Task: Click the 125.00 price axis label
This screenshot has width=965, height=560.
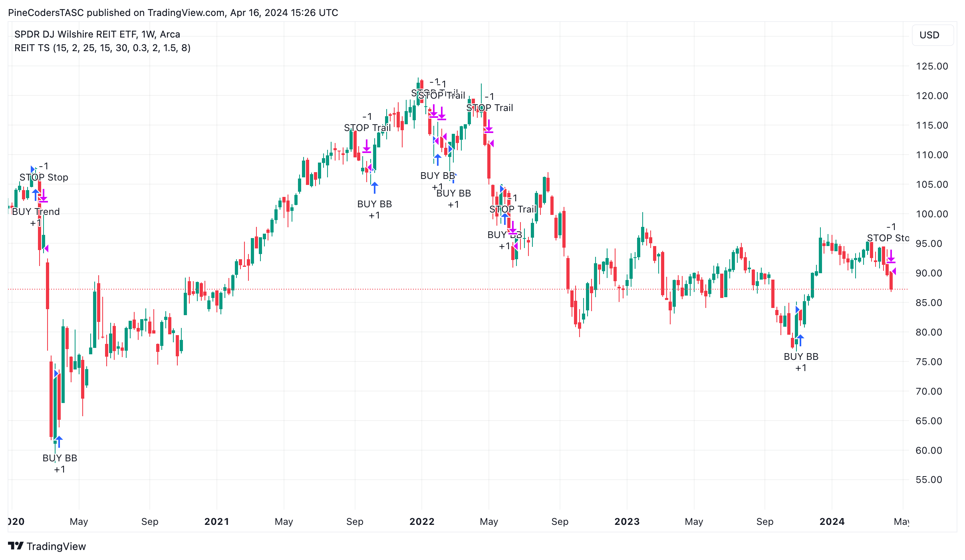Action: pos(932,66)
